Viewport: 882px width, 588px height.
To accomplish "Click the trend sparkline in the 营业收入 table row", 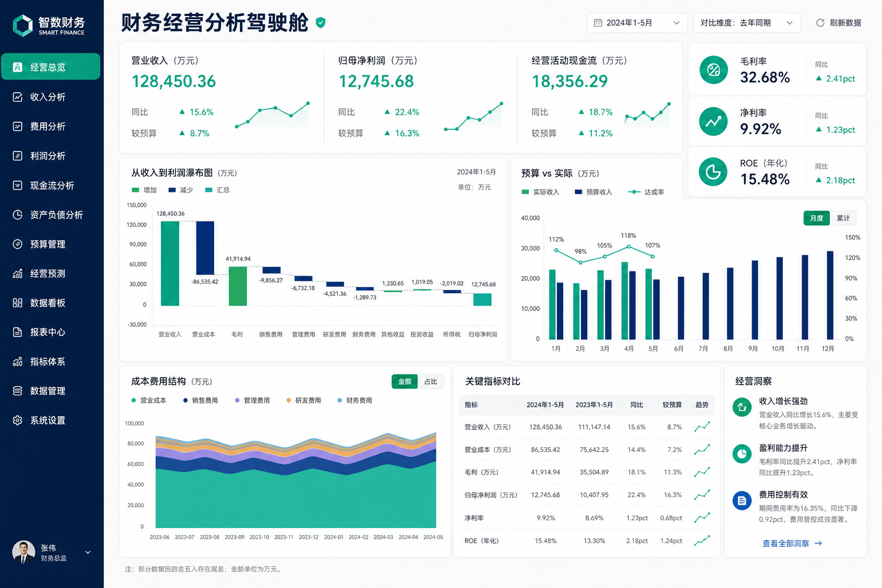I will (x=702, y=427).
